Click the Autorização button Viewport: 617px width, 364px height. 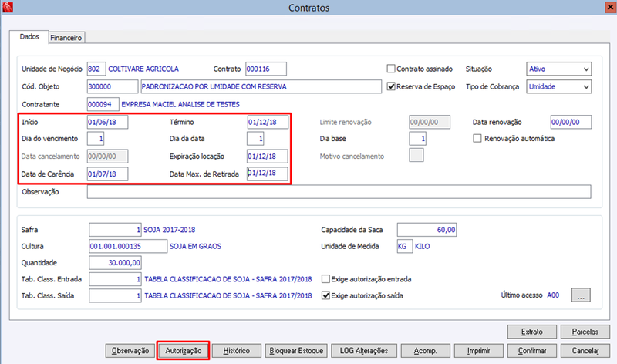point(183,351)
